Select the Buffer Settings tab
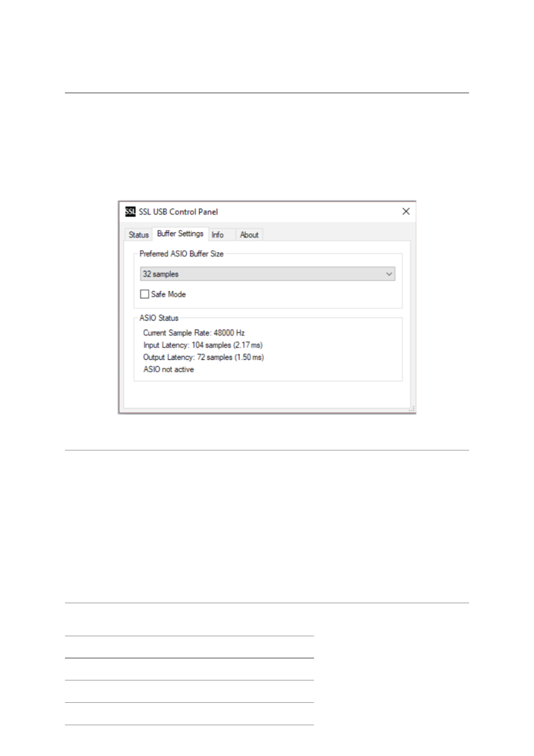 click(180, 233)
